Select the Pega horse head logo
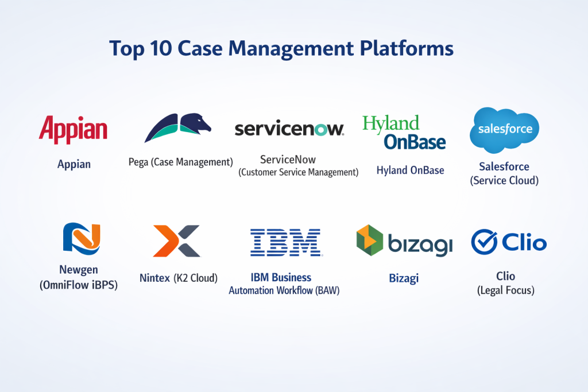Screen dimensions: 588x392 tap(177, 127)
